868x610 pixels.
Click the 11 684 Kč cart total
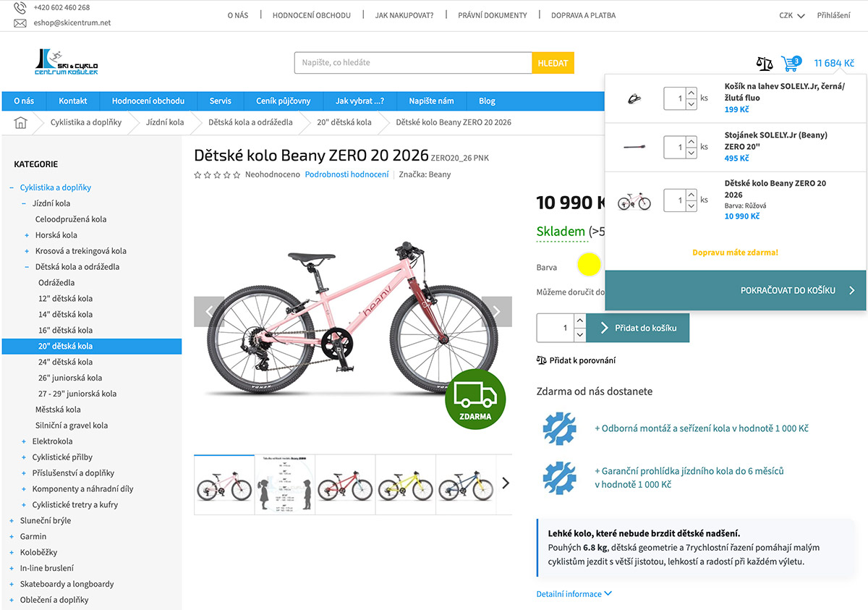[834, 63]
